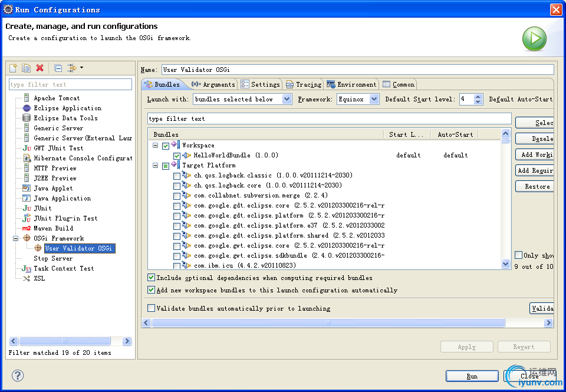Open the Launch with dropdown
This screenshot has height=392, width=566.
pyautogui.click(x=287, y=99)
